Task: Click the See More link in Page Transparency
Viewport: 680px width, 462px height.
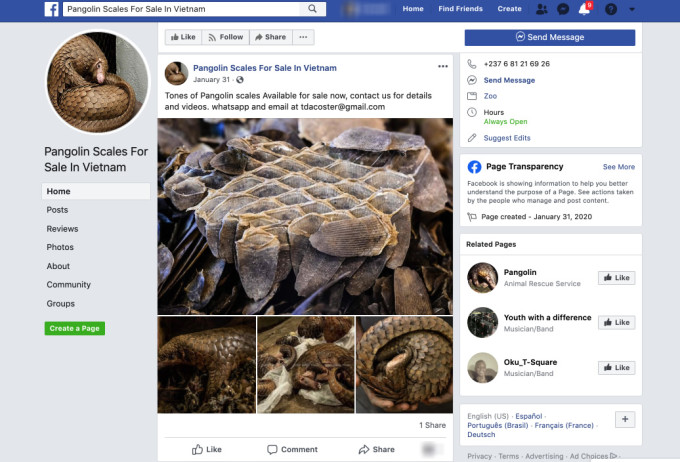Action: click(x=618, y=167)
